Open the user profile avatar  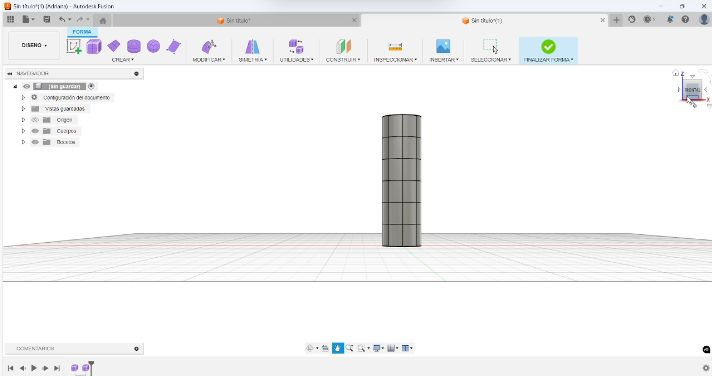704,19
